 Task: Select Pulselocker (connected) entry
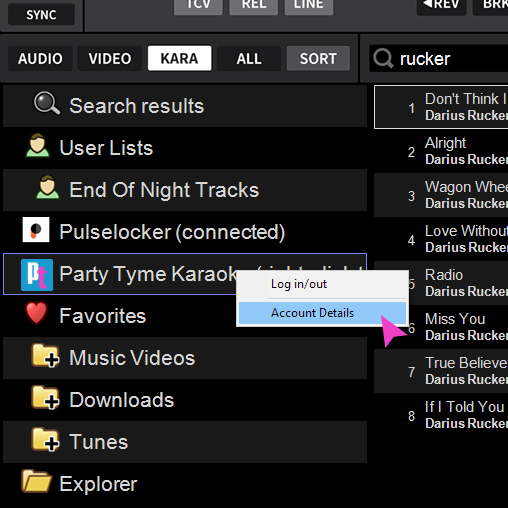pyautogui.click(x=185, y=232)
